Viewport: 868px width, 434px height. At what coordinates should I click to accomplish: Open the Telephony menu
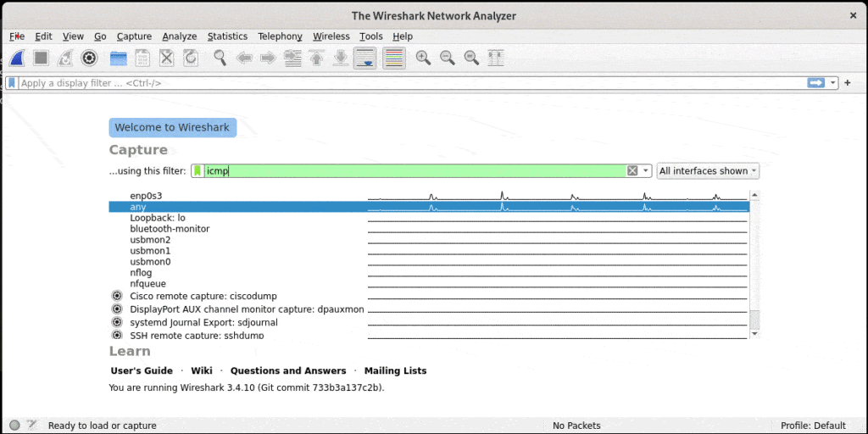pos(280,36)
